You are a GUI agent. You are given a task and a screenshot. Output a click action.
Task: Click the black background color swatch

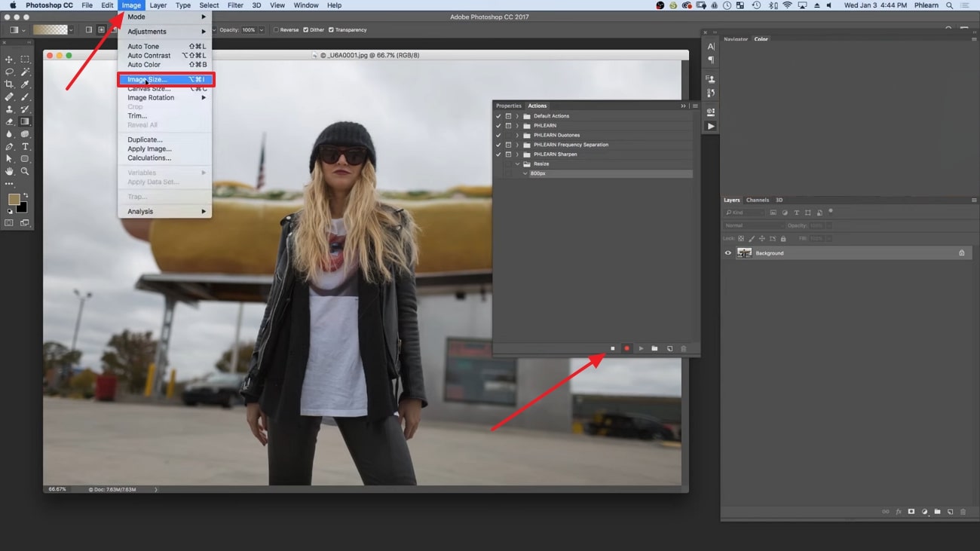(x=23, y=207)
